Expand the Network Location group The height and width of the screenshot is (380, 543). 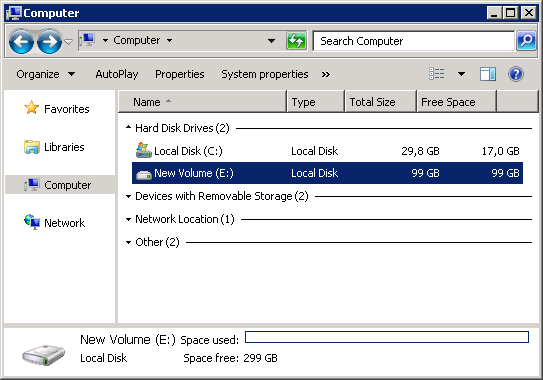point(128,219)
